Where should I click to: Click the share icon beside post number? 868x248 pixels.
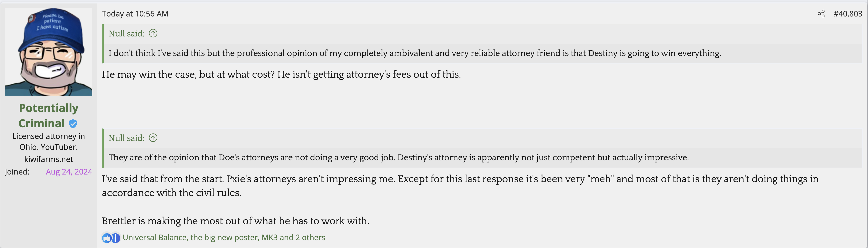tap(821, 14)
